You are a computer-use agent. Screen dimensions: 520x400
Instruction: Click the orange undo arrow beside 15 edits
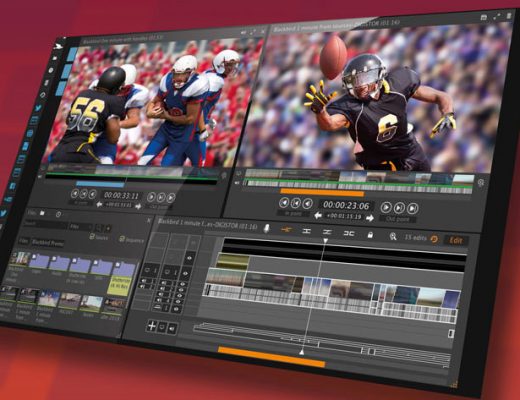(434, 239)
